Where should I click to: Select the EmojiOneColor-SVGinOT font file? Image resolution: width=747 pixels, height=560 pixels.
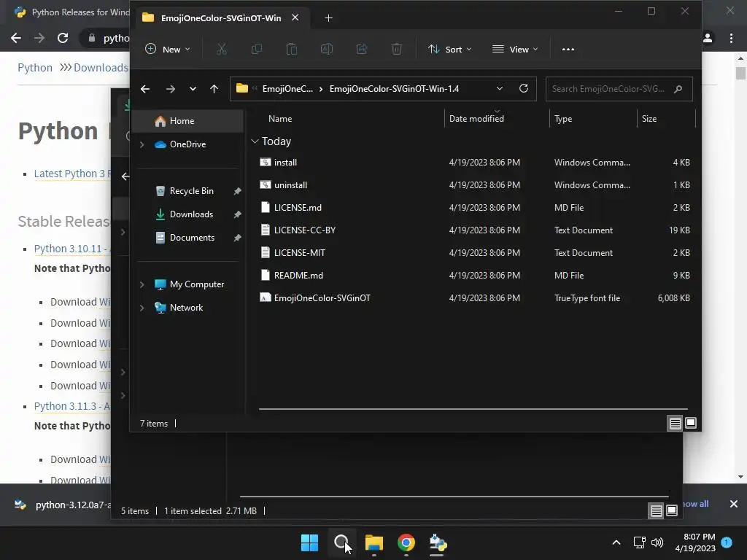click(473, 298)
